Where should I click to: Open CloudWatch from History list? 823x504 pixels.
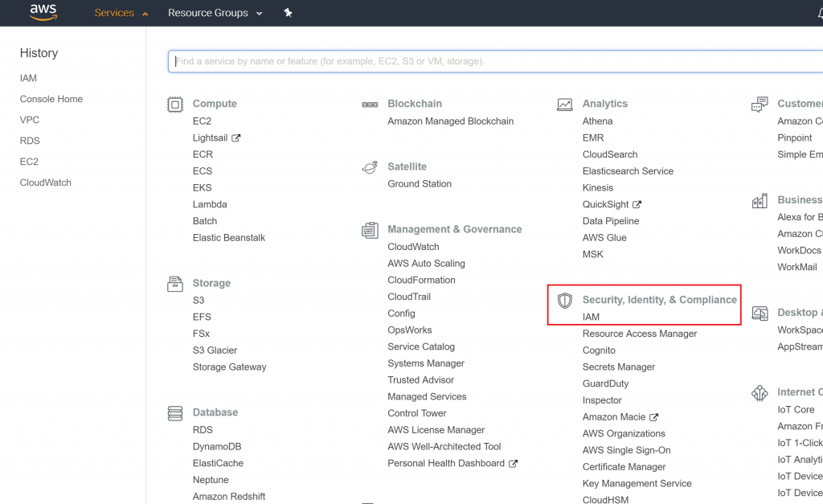click(46, 182)
